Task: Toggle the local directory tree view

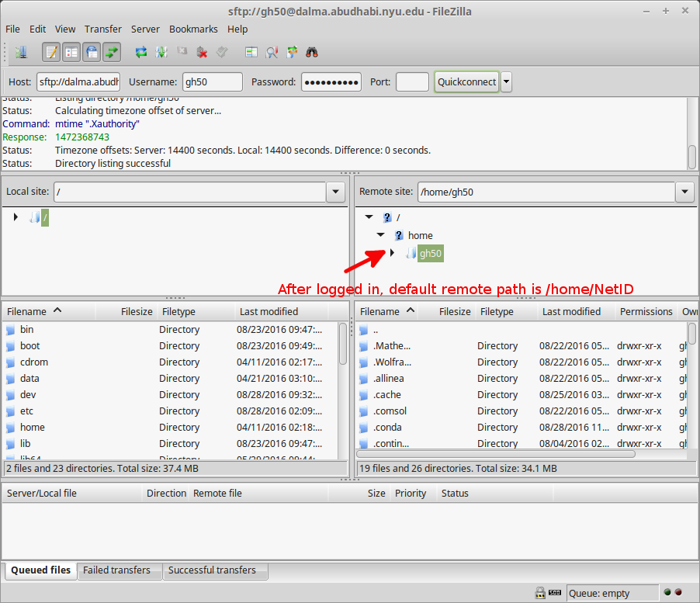Action: click(71, 53)
